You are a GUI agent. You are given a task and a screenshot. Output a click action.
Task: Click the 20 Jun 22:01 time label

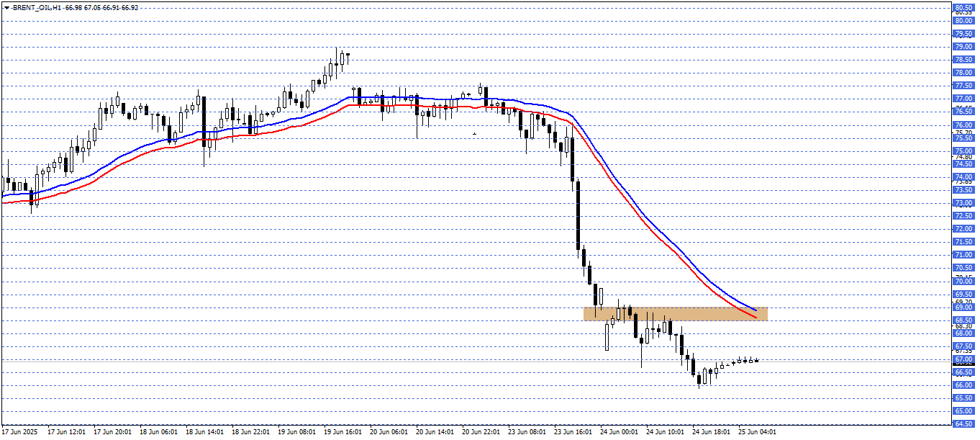481,432
